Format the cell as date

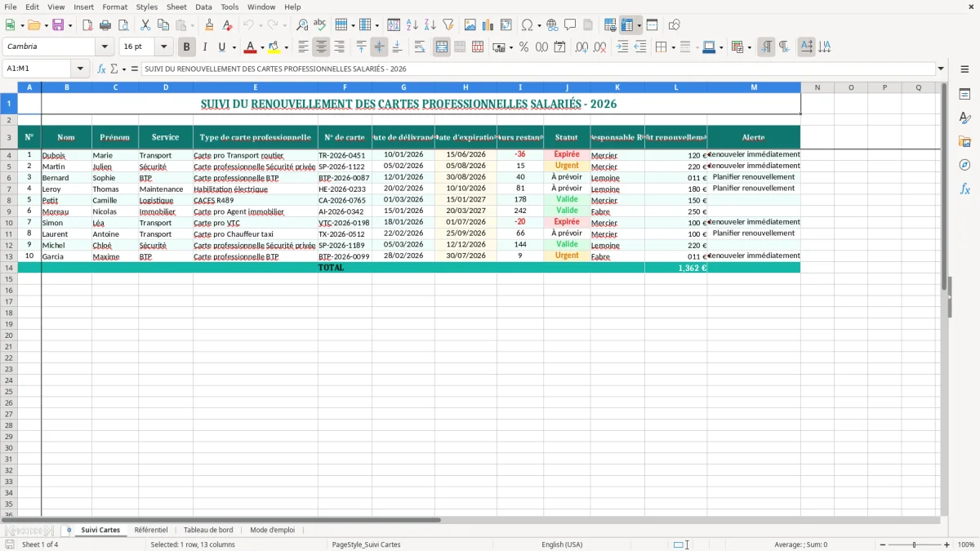(560, 47)
